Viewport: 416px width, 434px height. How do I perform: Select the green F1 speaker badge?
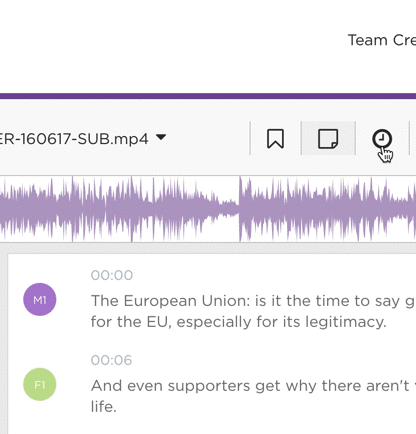point(40,384)
